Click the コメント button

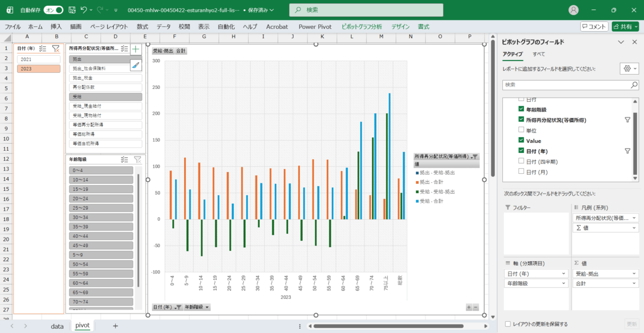(594, 26)
